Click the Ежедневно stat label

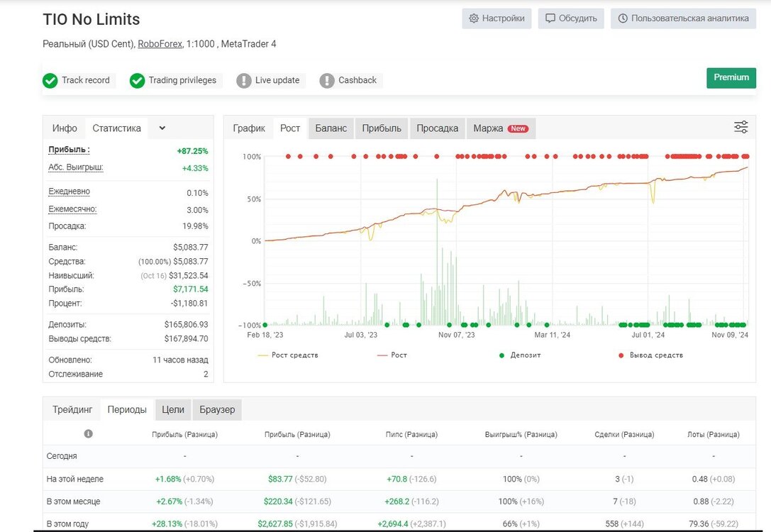coord(70,192)
